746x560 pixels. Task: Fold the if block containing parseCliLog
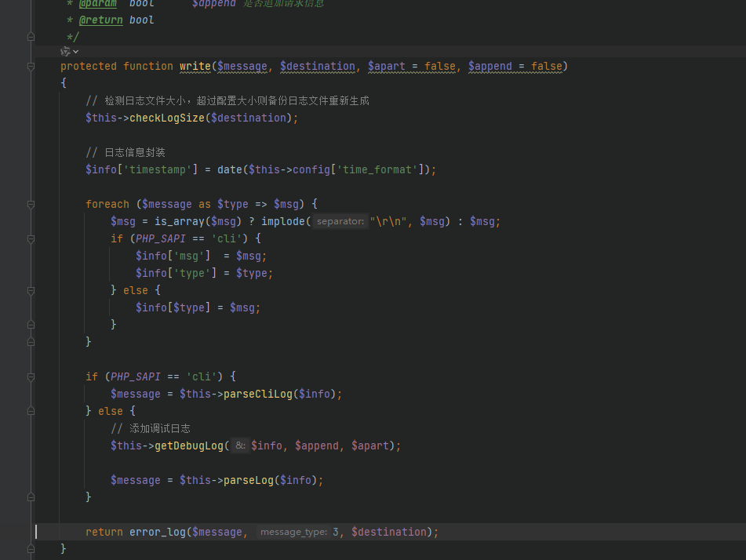(31, 377)
